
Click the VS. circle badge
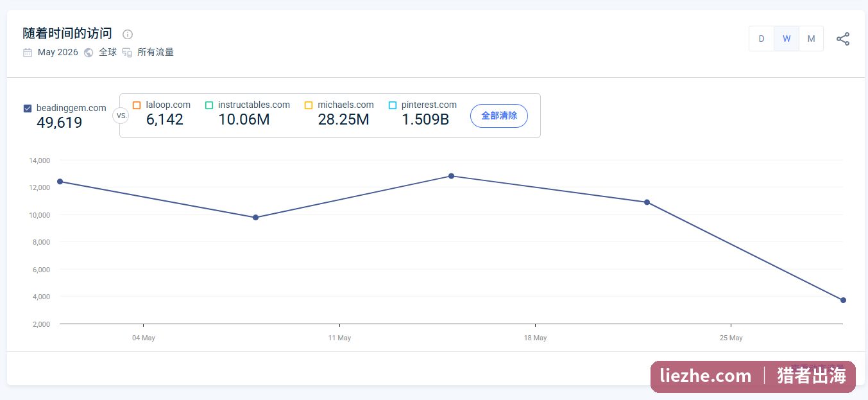click(121, 116)
